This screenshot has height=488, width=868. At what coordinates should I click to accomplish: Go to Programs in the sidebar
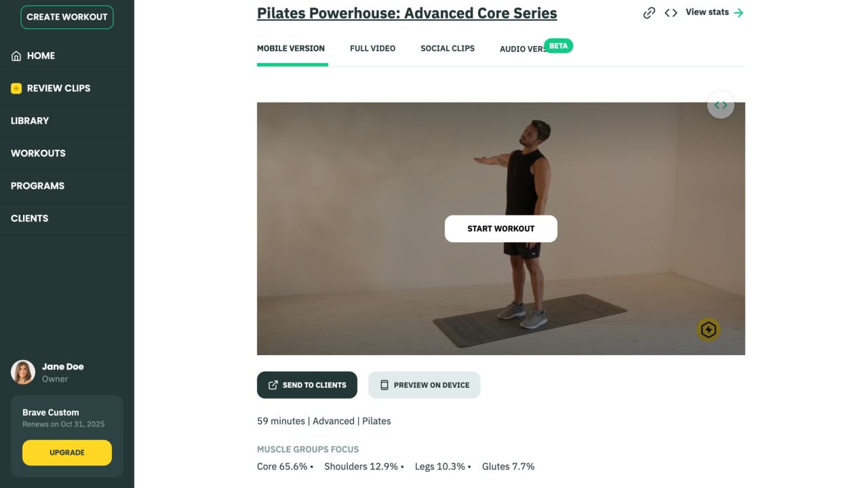tap(37, 186)
